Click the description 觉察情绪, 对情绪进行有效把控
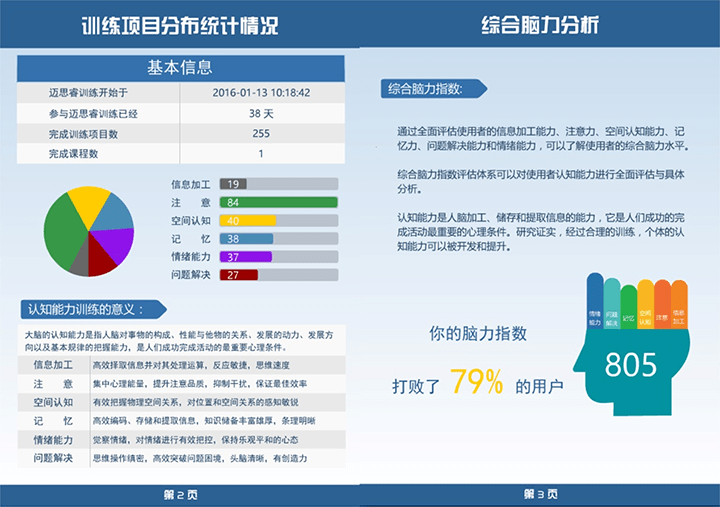 click(195, 439)
